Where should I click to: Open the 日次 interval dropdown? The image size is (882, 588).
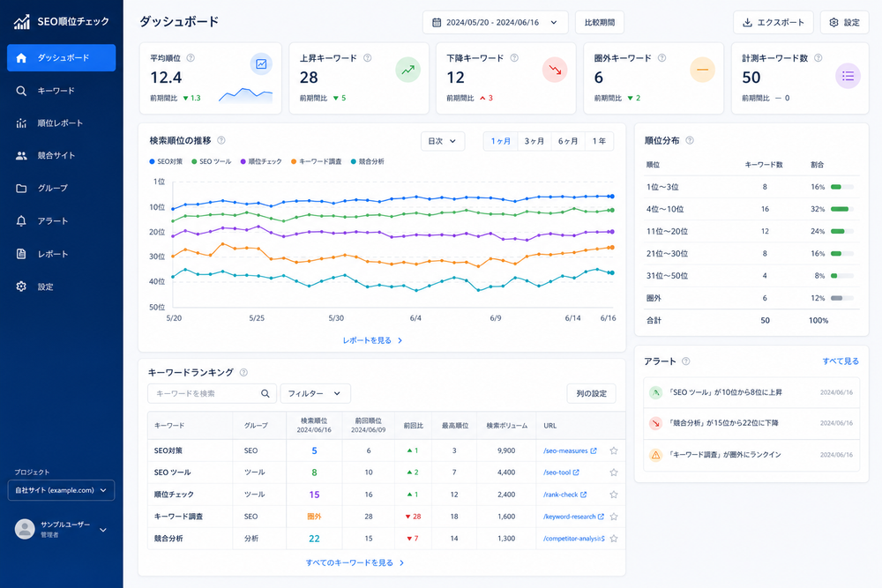point(443,141)
